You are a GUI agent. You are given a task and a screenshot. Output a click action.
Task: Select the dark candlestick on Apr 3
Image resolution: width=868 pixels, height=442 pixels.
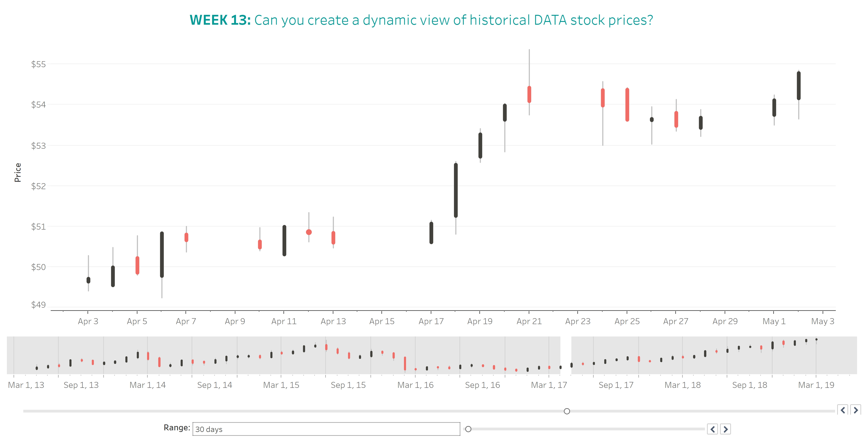[x=88, y=280]
